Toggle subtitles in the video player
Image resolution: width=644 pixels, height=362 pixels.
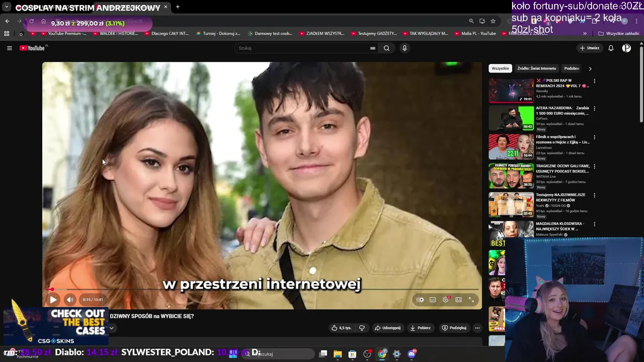point(433,300)
